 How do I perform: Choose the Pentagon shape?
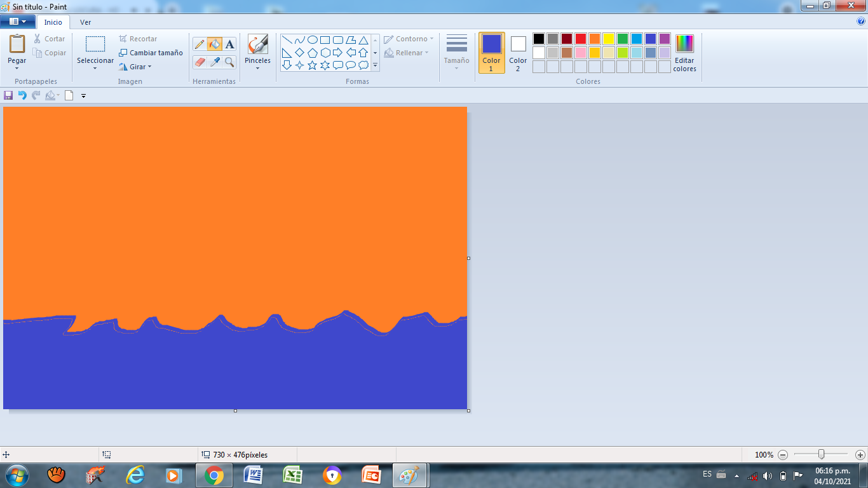(x=313, y=52)
